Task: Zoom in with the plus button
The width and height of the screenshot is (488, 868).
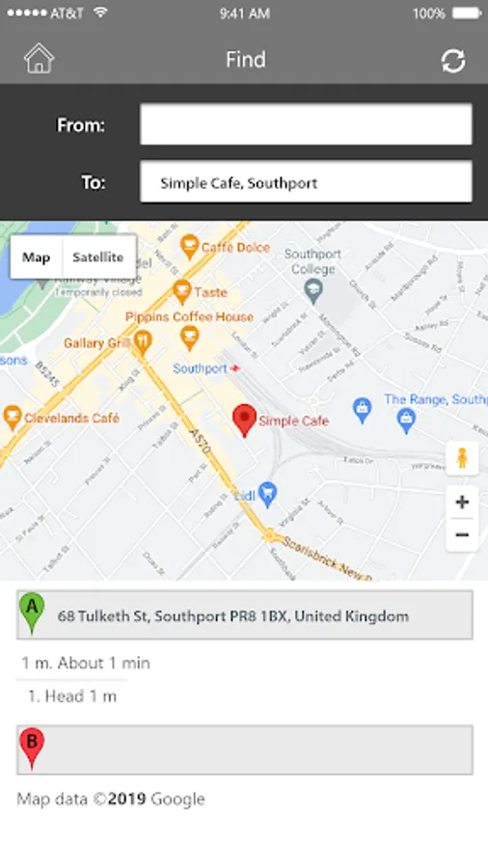Action: (462, 502)
